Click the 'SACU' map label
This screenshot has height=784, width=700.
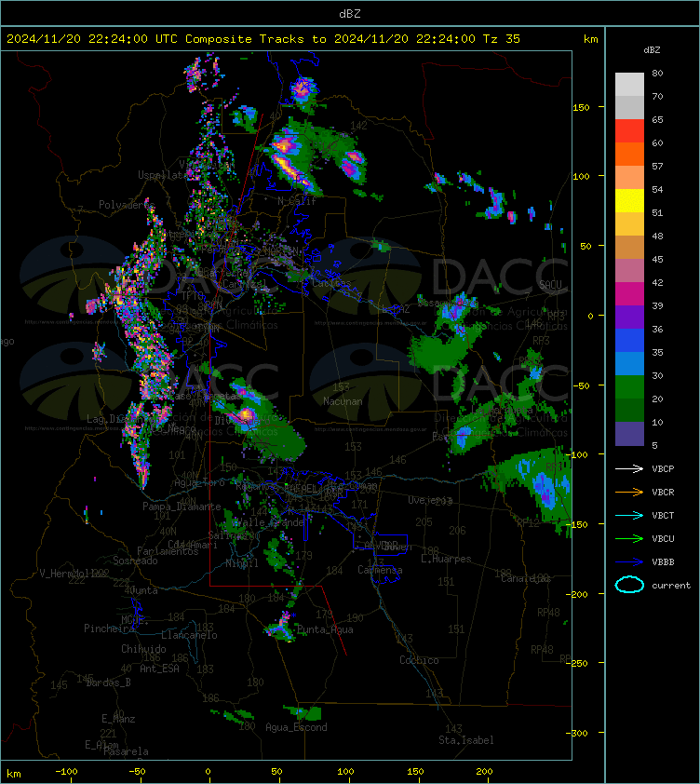[x=550, y=285]
